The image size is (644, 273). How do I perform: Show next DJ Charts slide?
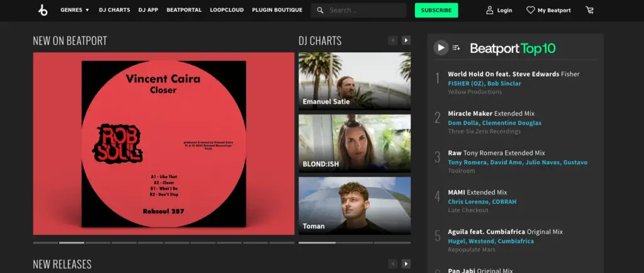406,40
